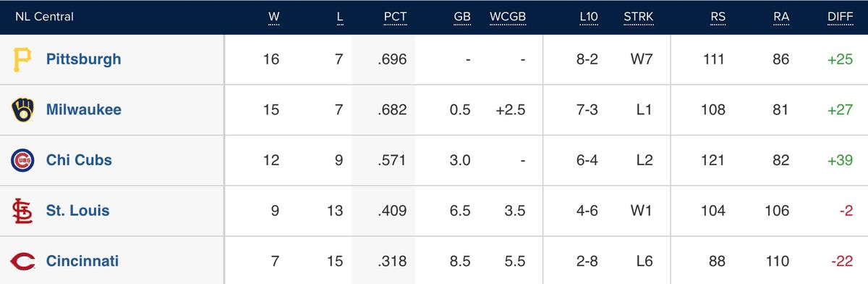
Task: Click the STRK column header
Action: 638,17
